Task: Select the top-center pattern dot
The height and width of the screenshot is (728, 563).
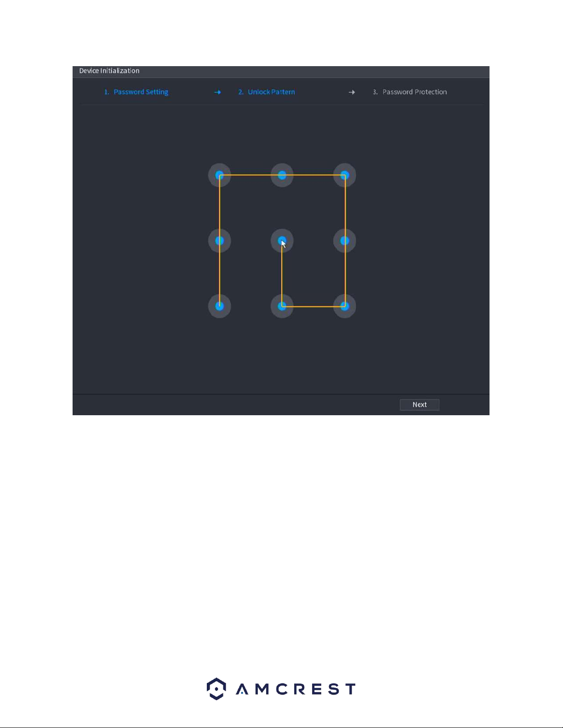Action: pos(282,175)
